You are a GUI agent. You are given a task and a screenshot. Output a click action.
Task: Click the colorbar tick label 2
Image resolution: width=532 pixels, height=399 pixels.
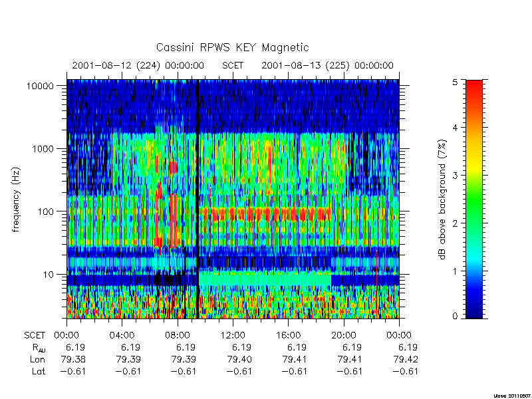click(455, 223)
